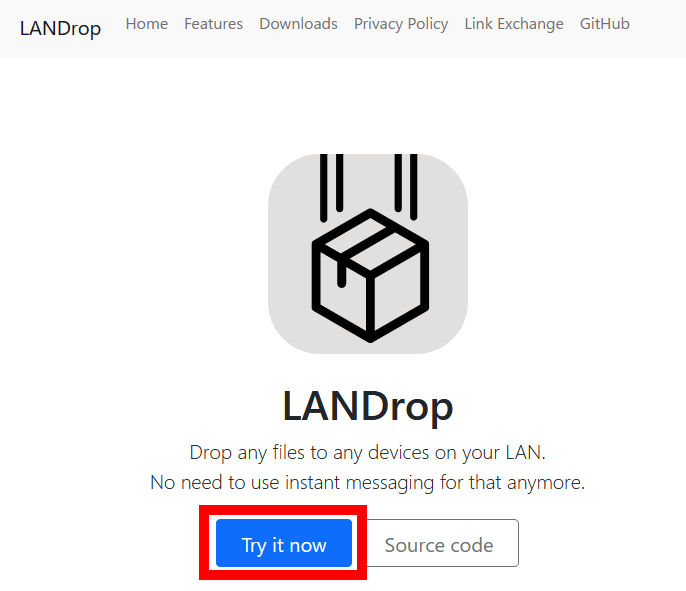Screen dimensions: 686x591
Task: Open the Link Exchange page
Action: point(514,24)
